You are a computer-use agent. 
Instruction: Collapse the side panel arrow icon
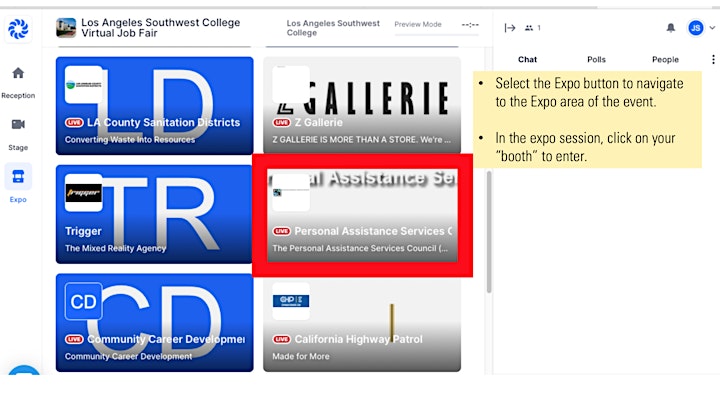coord(510,28)
